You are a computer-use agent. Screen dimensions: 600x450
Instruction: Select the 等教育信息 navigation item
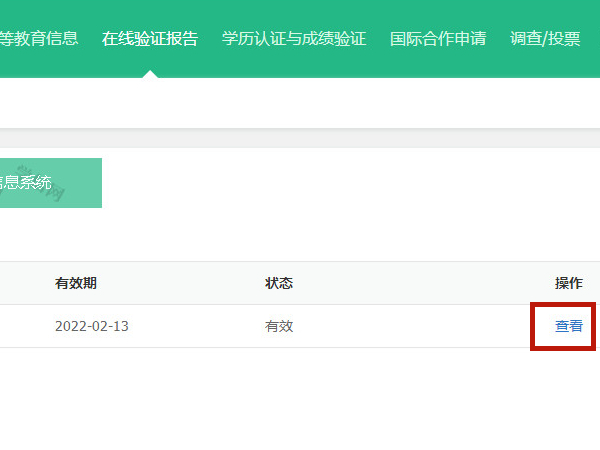coord(38,39)
